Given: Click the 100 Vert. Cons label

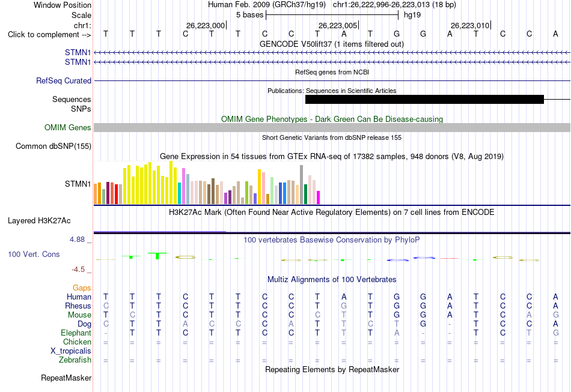Looking at the screenshot, I should point(34,254).
